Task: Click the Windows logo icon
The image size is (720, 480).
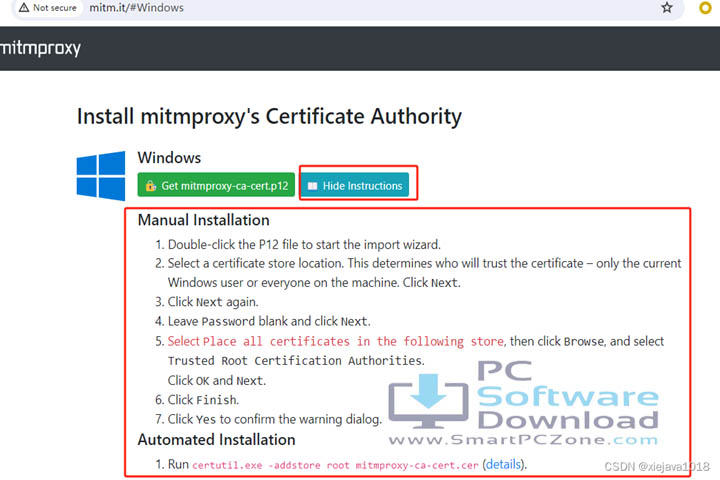Action: click(x=101, y=175)
